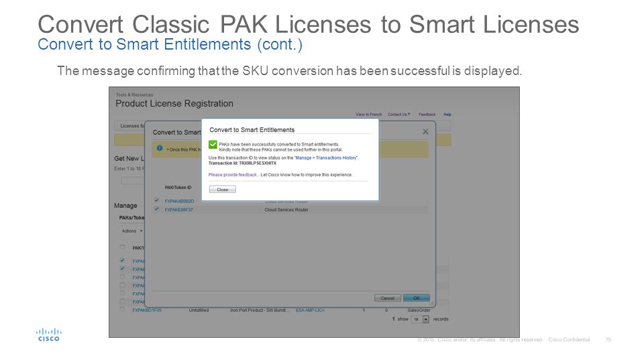Click the Cisco logo on slide
The height and width of the screenshot is (362, 644).
tap(49, 335)
